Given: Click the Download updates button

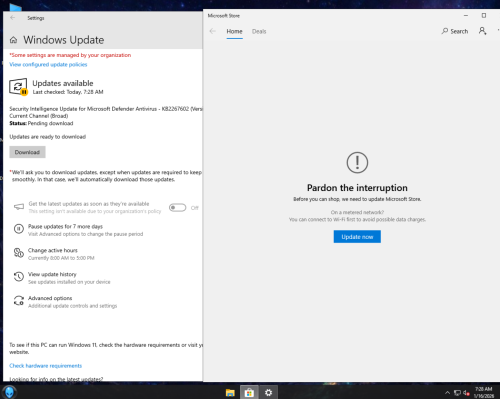Looking at the screenshot, I should (x=27, y=152).
